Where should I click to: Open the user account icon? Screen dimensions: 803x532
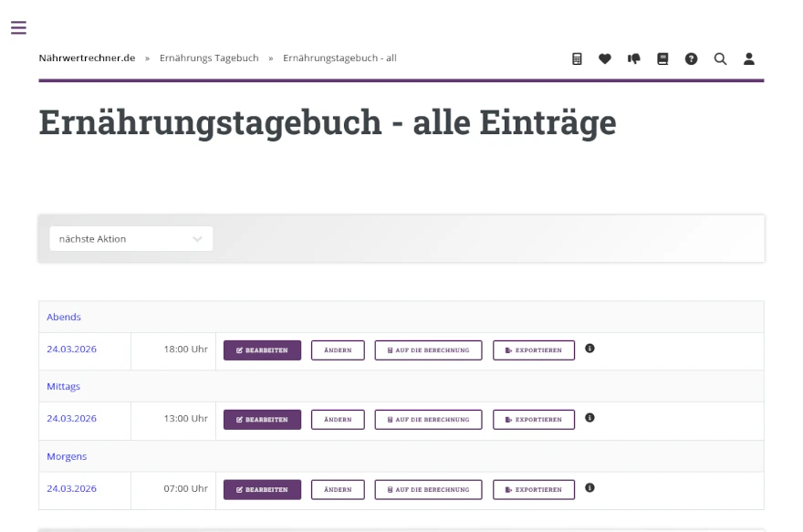point(749,58)
